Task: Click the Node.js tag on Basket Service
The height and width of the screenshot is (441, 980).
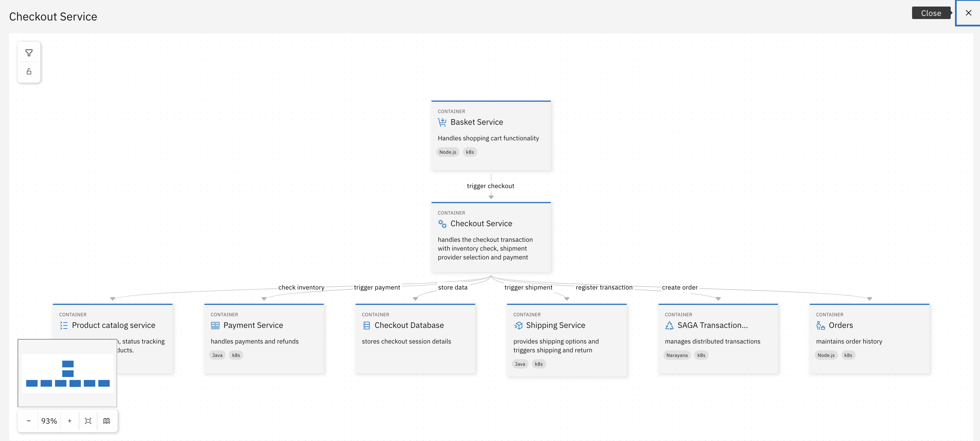Action: pos(448,152)
